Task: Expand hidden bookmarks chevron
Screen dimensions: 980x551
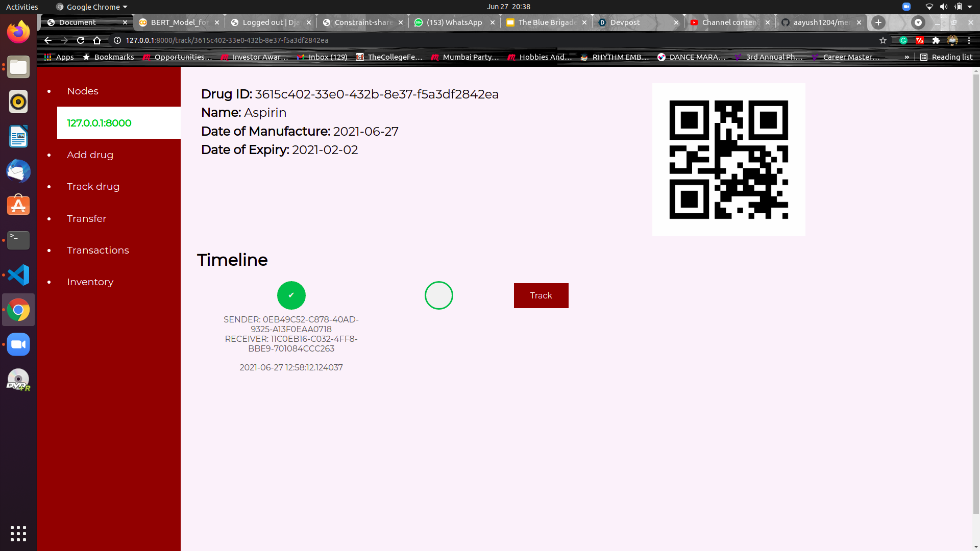Action: 906,57
